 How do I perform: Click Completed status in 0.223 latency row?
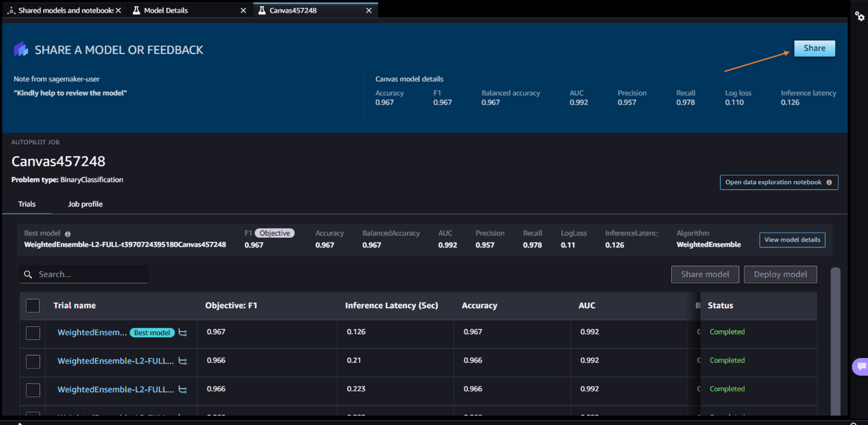tap(727, 389)
